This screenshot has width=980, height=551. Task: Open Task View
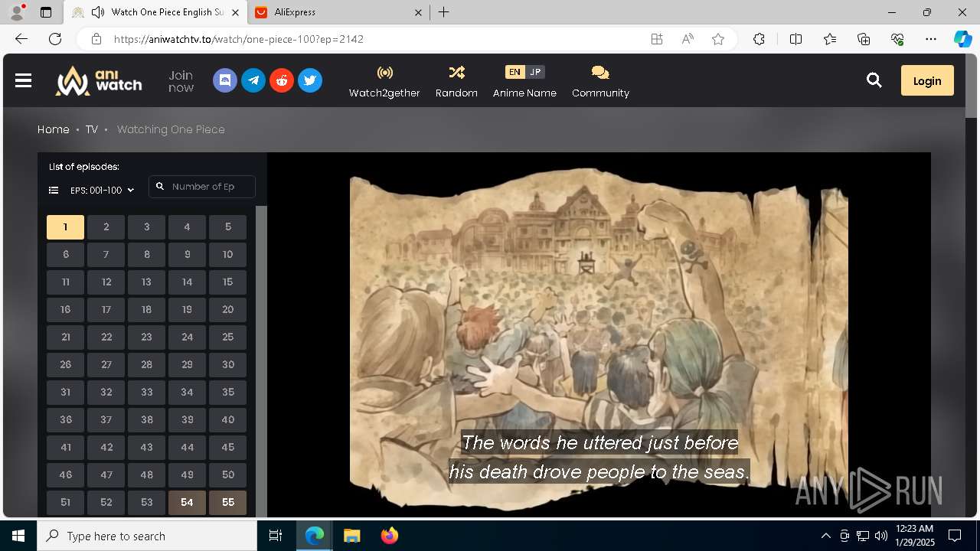coord(276,536)
